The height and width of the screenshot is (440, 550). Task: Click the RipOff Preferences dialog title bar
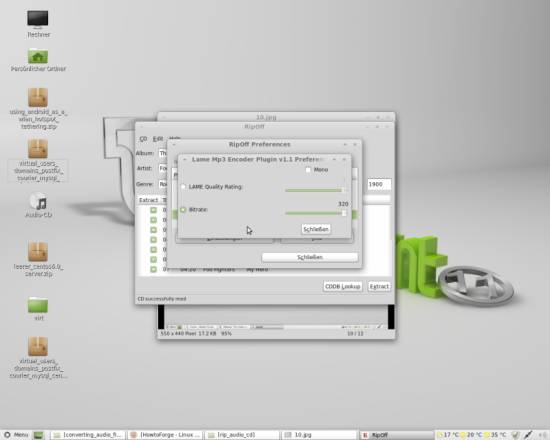260,144
